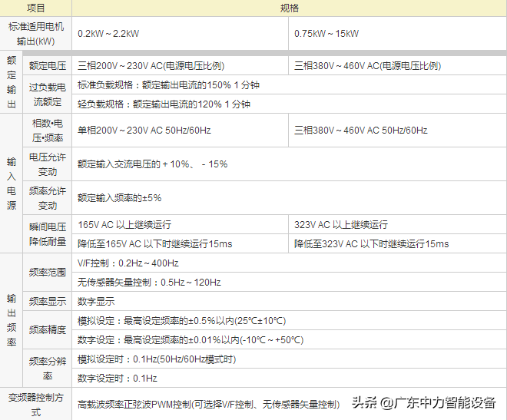507x420 pixels.
Task: Click the 标准适用电机输出(kW) row label
Action: click(36, 34)
